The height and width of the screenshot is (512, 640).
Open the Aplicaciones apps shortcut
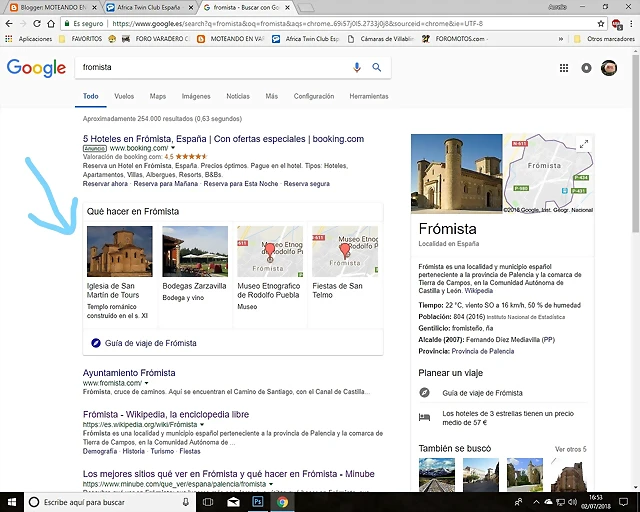(x=29, y=39)
